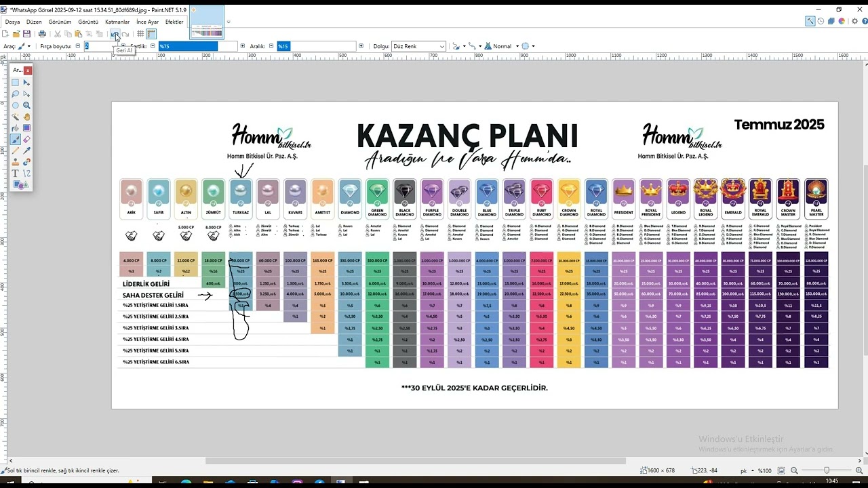The image size is (868, 488).
Task: Toggle the Colors window visibility
Action: pos(842,21)
